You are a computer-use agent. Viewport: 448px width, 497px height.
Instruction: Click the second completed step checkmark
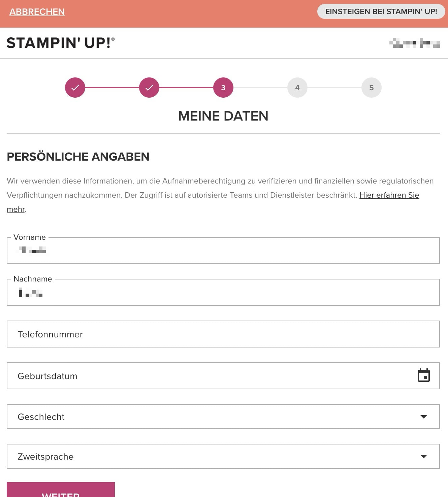click(149, 88)
